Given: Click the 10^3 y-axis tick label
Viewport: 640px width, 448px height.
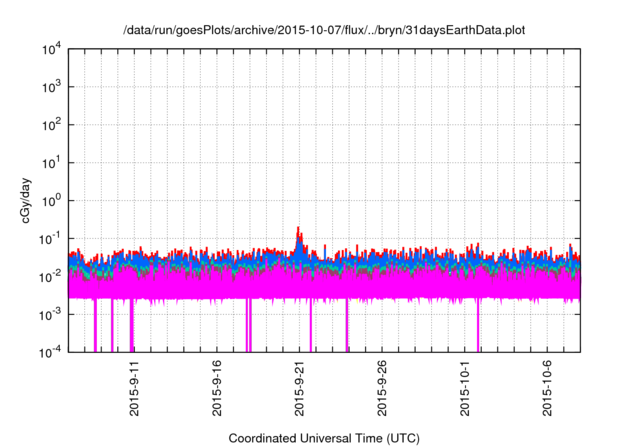Looking at the screenshot, I should click(x=51, y=87).
